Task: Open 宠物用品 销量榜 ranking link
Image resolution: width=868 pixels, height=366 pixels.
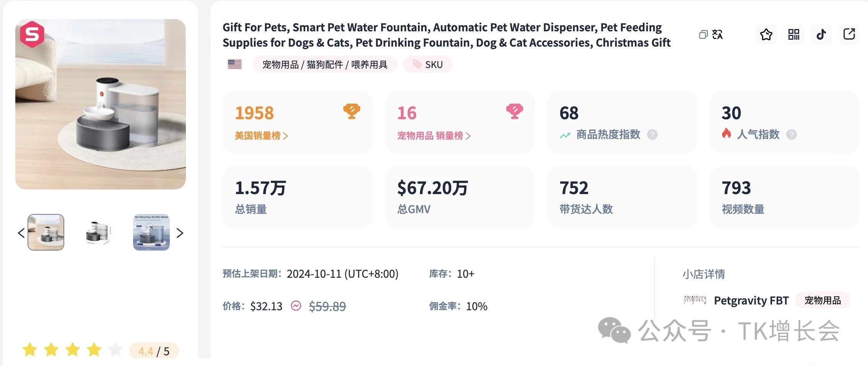Action: point(434,136)
